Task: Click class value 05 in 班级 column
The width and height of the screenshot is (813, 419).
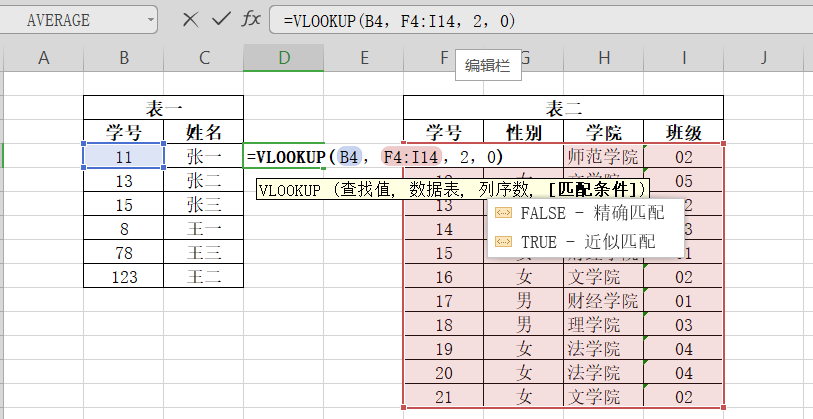Action: point(684,180)
